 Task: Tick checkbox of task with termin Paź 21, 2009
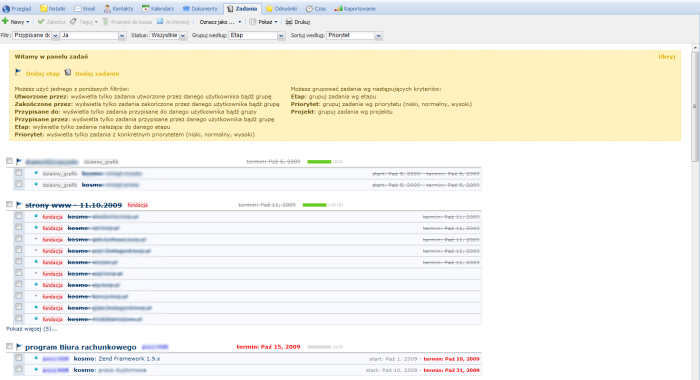pyautogui.click(x=18, y=369)
